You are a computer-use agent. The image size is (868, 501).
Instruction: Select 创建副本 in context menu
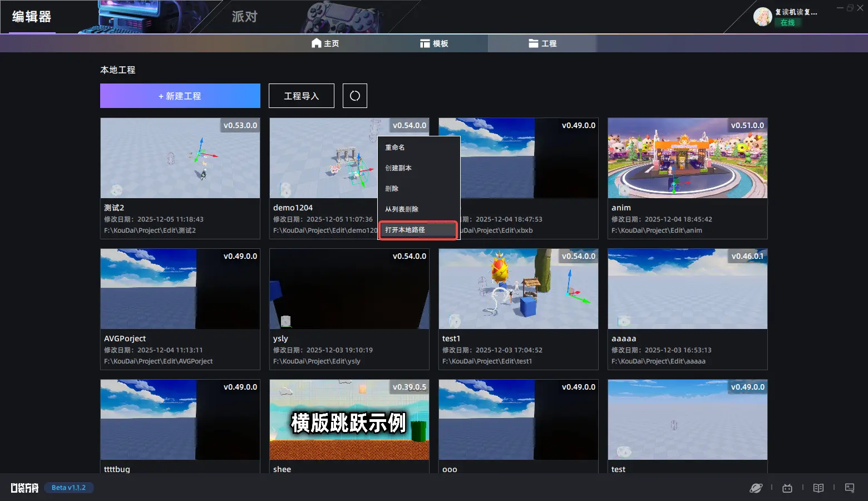coord(398,168)
